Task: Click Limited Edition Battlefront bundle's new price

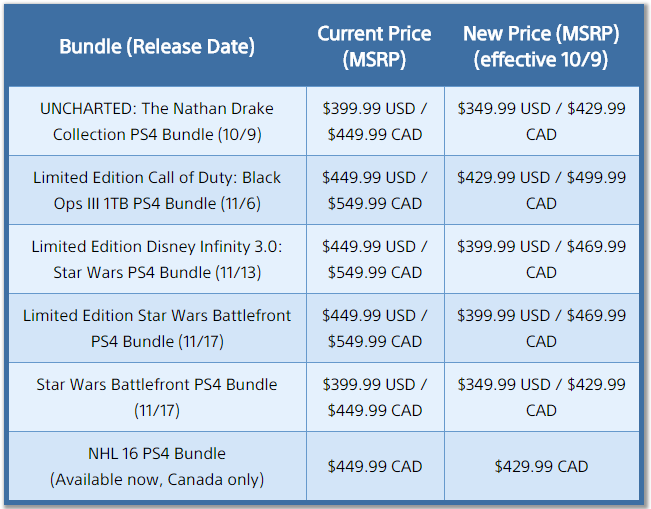Action: [541, 328]
